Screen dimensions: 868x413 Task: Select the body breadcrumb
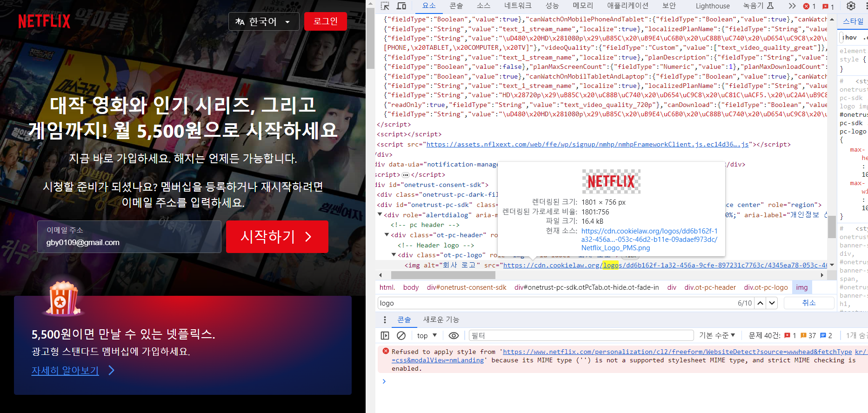coord(411,287)
